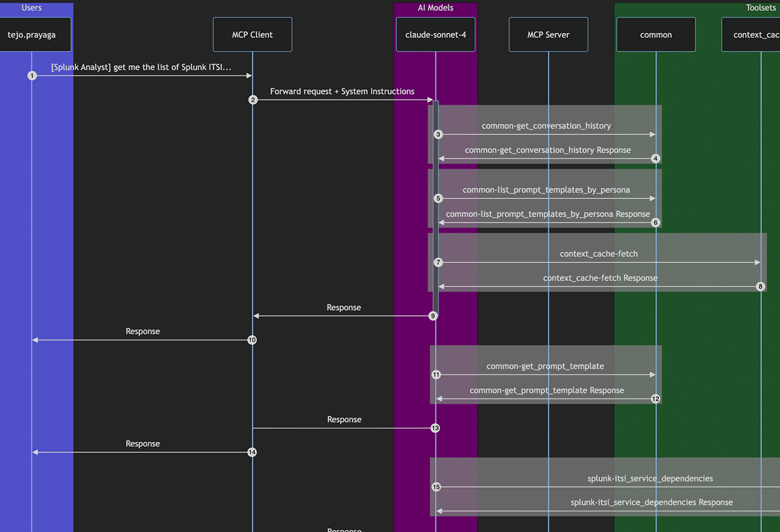Select the tejo.prayaga participant box
The height and width of the screenshot is (532, 780).
point(35,34)
